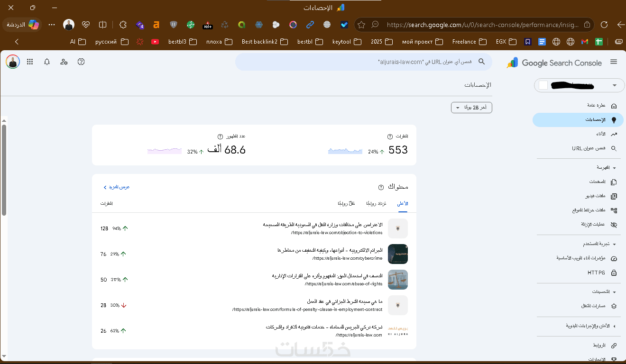Open the Google apps grid icon
This screenshot has height=364, width=626.
tap(30, 62)
